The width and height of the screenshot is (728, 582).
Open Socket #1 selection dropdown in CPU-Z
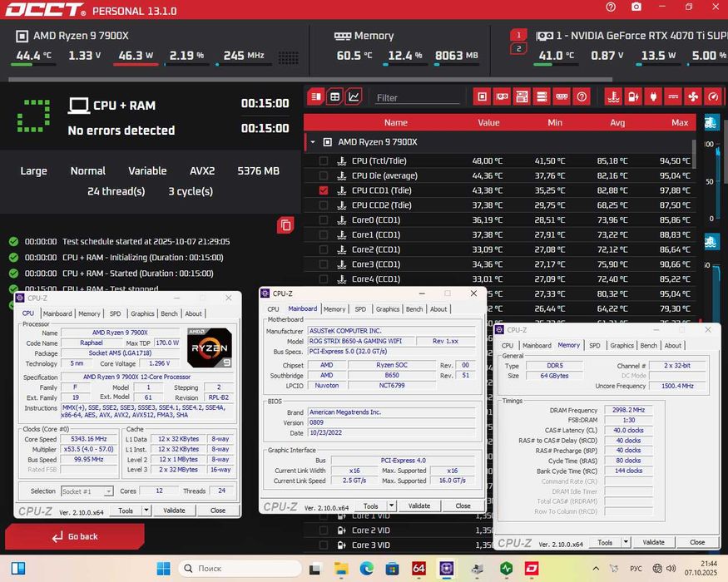pyautogui.click(x=87, y=491)
